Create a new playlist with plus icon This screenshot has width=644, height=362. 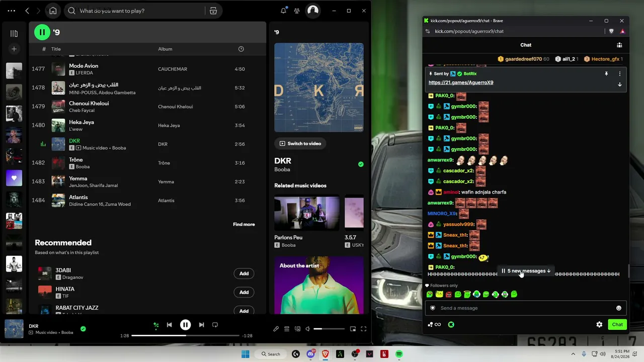coord(14,49)
